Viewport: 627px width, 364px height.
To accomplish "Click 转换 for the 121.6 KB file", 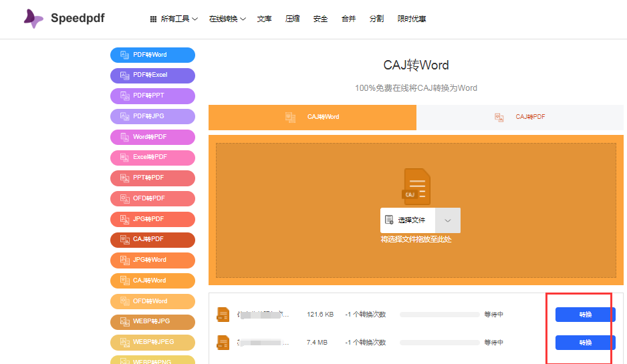I will coord(585,315).
